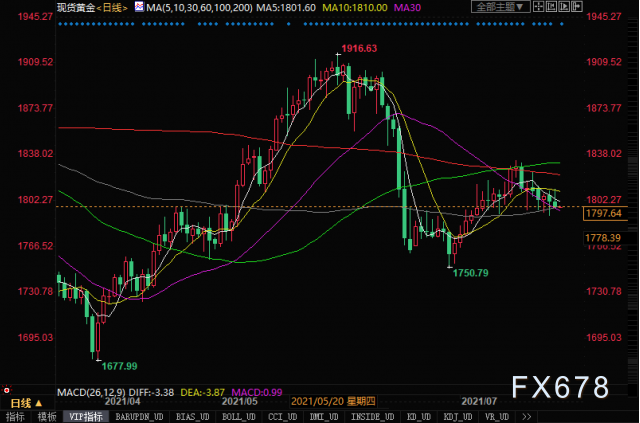
Task: Select the BIAS_UD indicator tab
Action: 192,417
